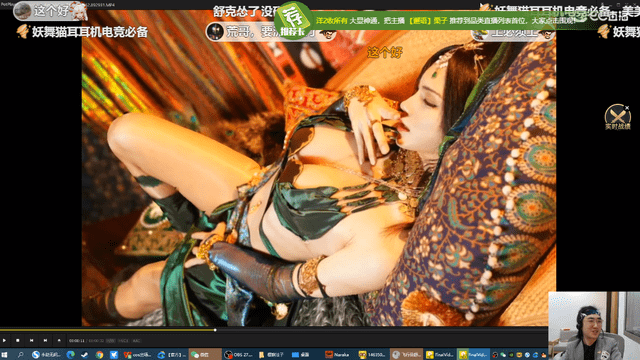This screenshot has height=360, width=640.
Task: Open the active FinalVid taskbar window
Action: [473, 355]
